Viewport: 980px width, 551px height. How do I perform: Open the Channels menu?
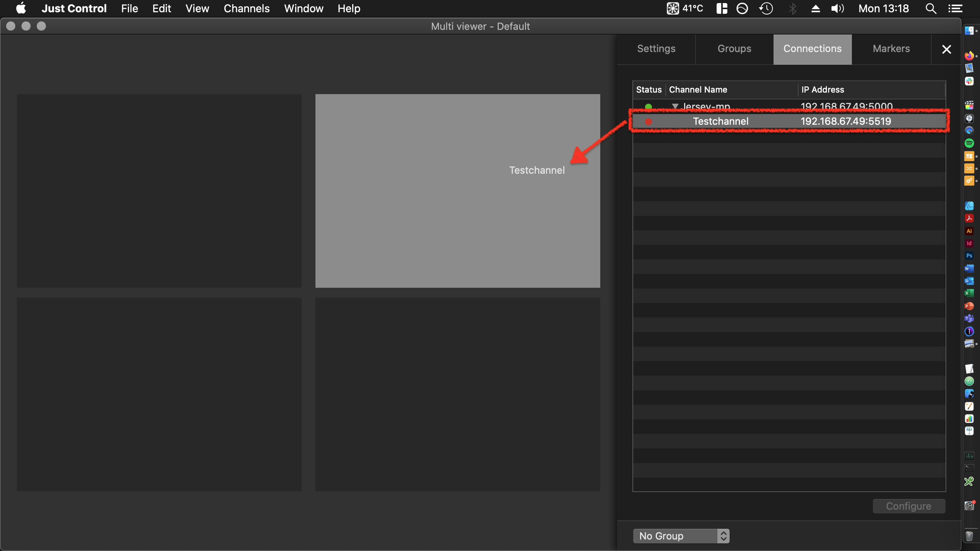(x=247, y=8)
